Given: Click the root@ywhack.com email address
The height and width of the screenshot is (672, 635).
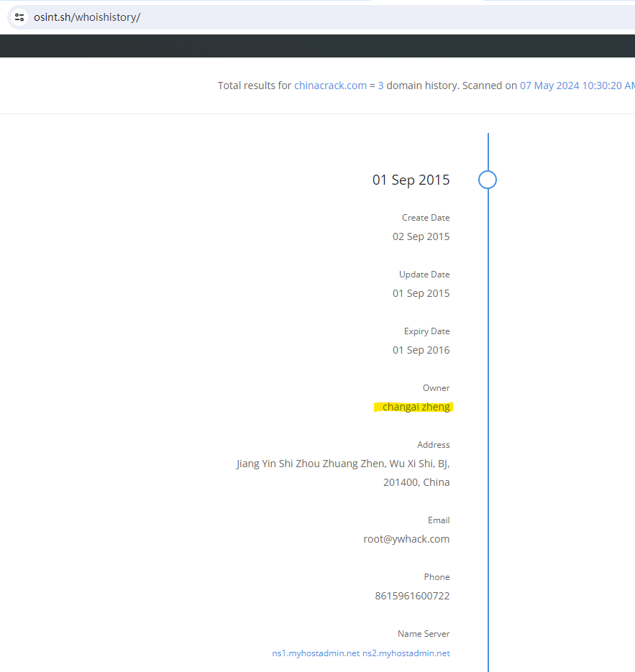Looking at the screenshot, I should 406,539.
